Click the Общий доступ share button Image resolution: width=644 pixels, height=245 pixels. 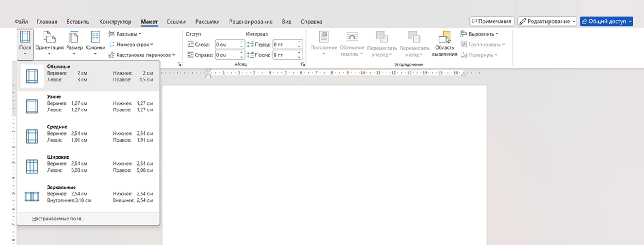(606, 21)
